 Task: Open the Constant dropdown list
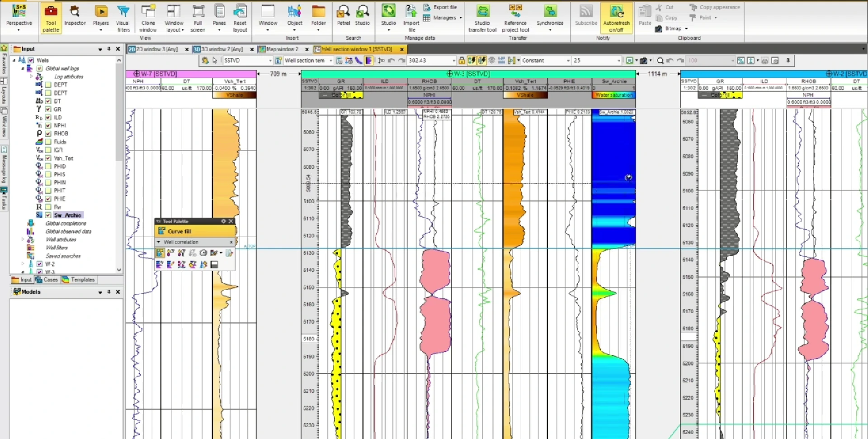tap(546, 60)
